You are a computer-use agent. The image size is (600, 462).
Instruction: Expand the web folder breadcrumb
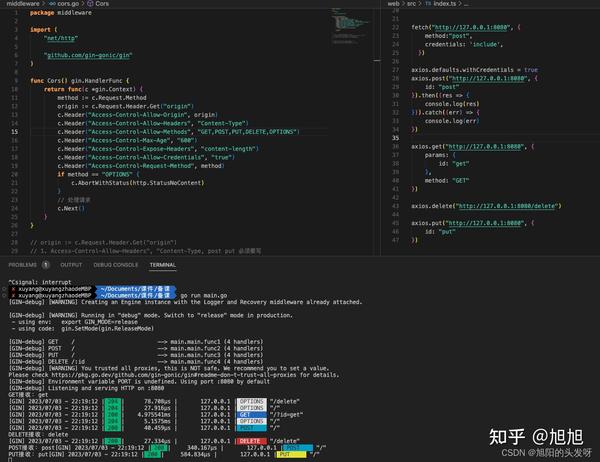pyautogui.click(x=393, y=3)
